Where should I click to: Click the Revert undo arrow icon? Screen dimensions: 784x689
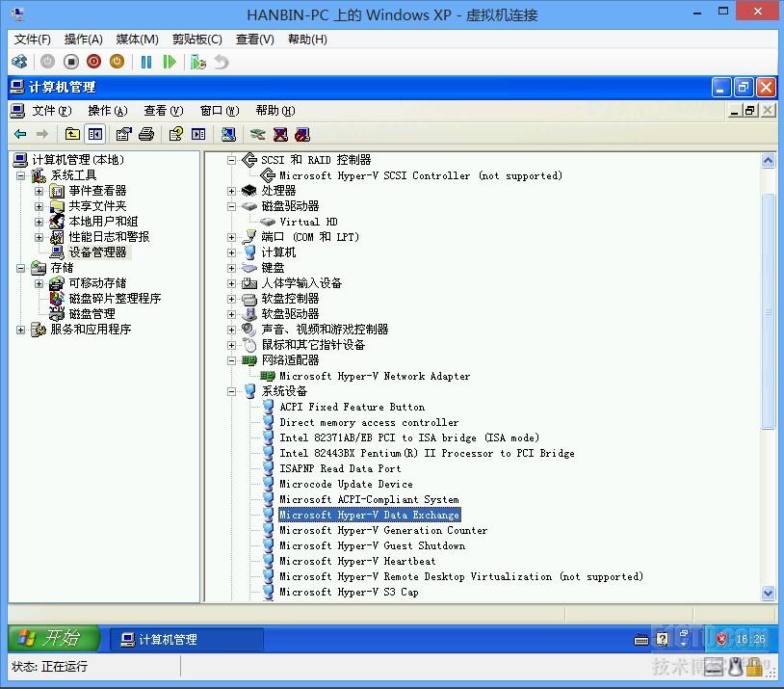coord(222,62)
